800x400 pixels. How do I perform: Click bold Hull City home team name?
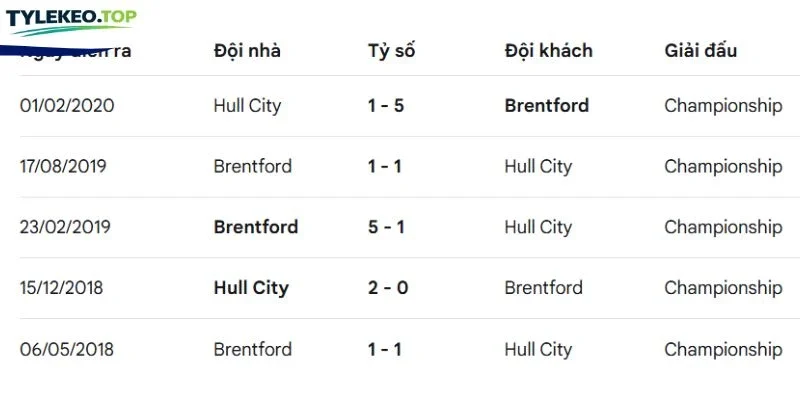[x=251, y=288]
